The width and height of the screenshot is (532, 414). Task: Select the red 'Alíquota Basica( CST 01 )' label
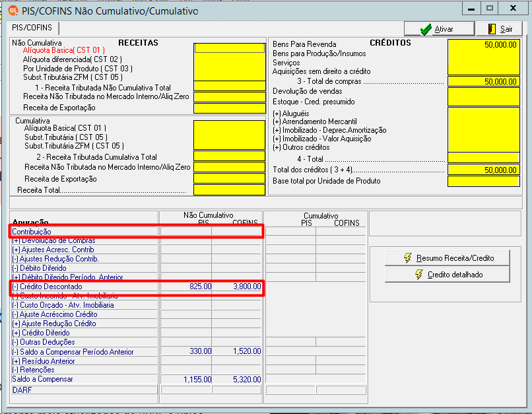point(64,50)
